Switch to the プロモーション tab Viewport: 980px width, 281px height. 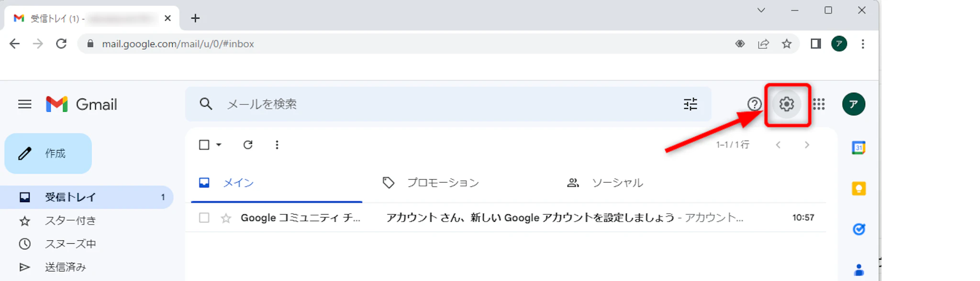(442, 183)
